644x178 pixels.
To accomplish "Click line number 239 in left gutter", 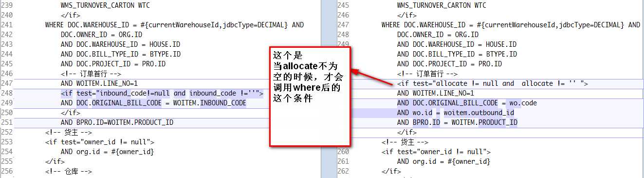I will [7, 5].
